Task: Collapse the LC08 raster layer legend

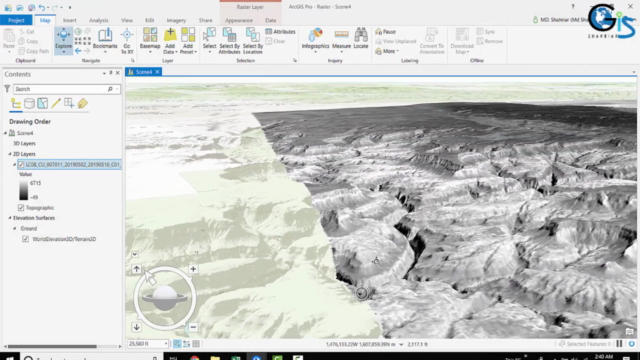Action: [14, 164]
